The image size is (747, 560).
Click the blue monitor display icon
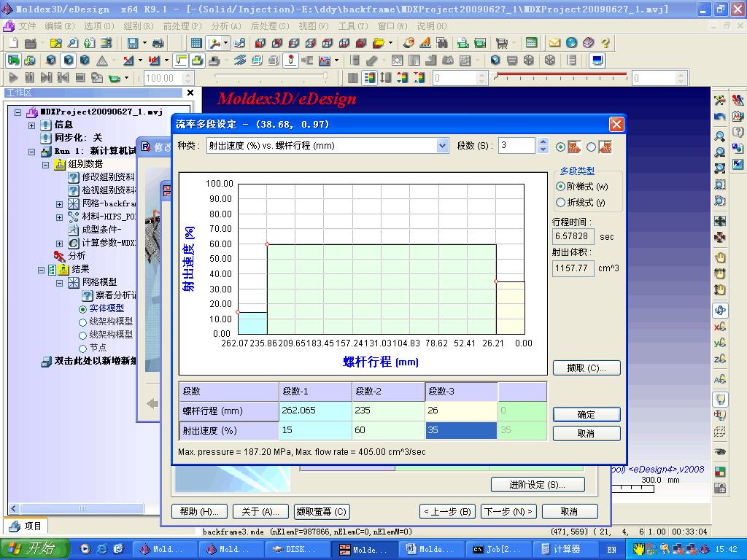click(597, 61)
